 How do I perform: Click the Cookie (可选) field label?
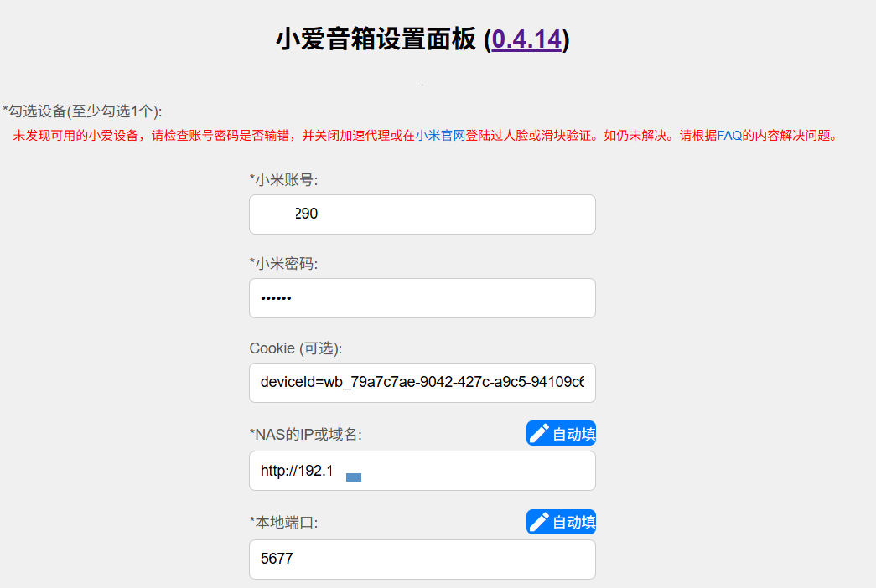click(296, 348)
